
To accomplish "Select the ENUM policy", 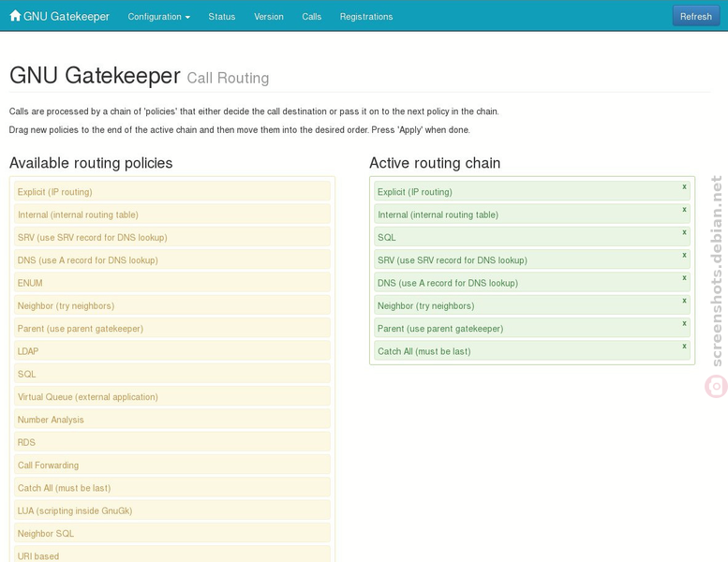I will [x=172, y=283].
